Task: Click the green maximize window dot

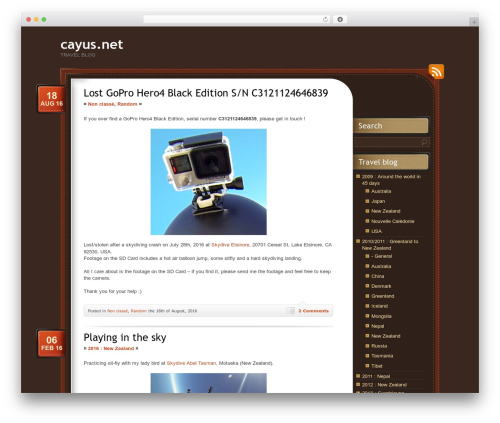Action: (x=44, y=20)
